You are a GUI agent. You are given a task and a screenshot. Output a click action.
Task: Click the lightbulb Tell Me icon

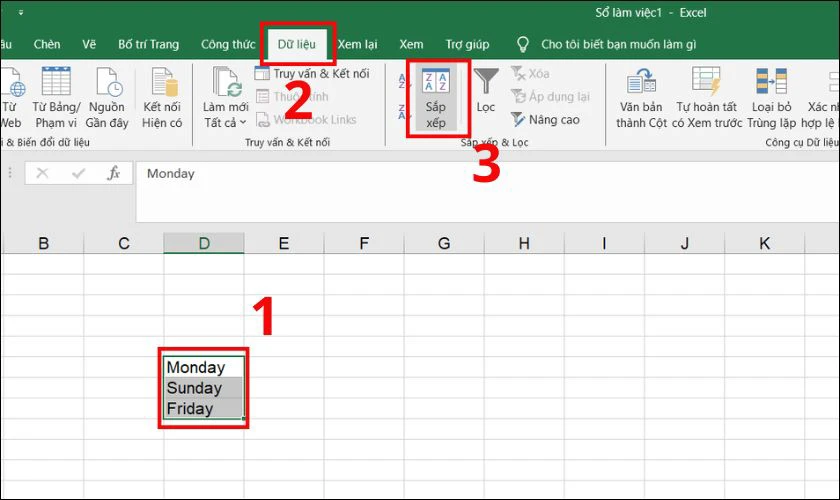pos(522,44)
